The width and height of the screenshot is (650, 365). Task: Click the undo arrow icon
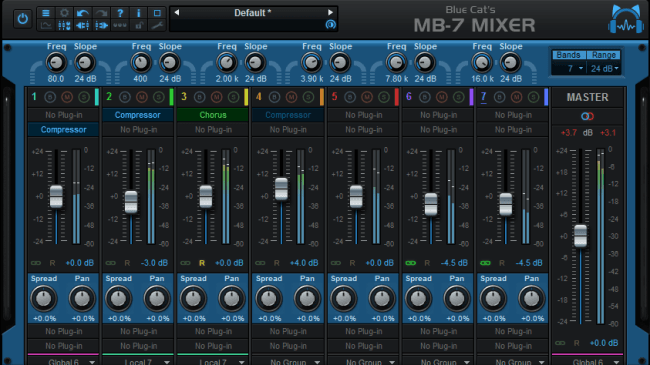(82, 13)
